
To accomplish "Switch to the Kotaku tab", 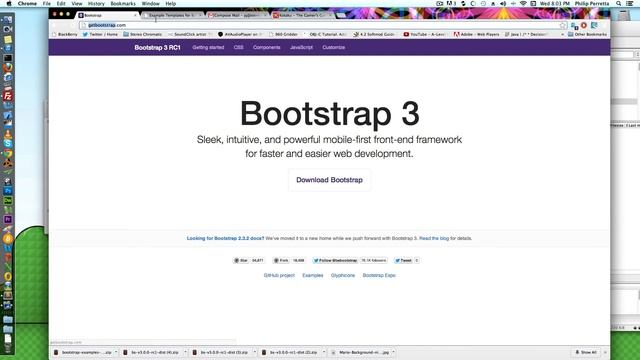I will (301, 15).
